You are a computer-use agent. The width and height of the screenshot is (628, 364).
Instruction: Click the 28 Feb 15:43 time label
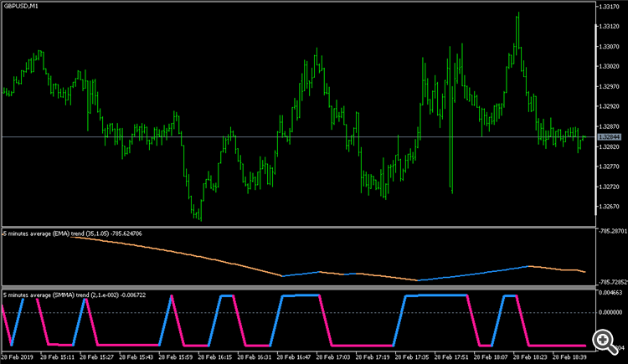point(136,356)
